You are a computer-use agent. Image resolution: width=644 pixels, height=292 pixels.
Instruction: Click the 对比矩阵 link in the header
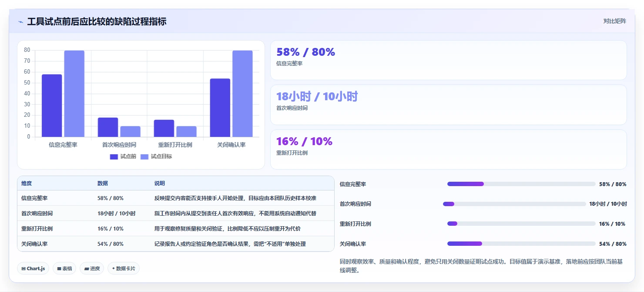(615, 21)
